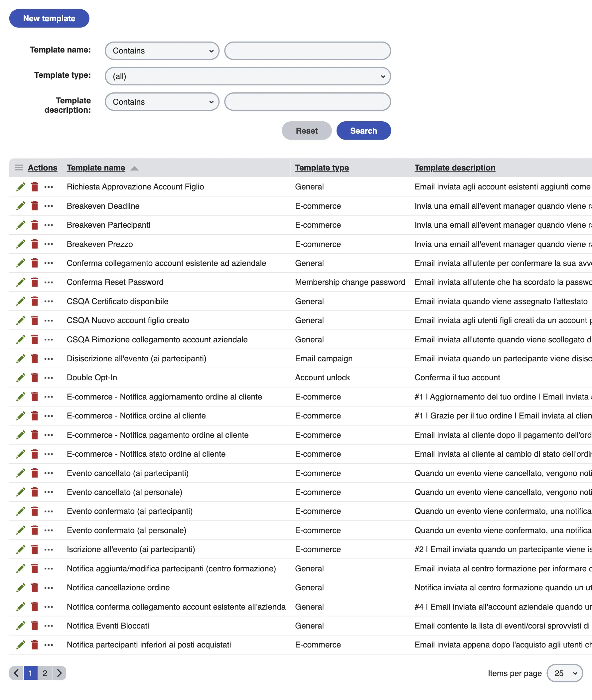592x700 pixels.
Task: Open page 2 of results
Action: pyautogui.click(x=45, y=673)
